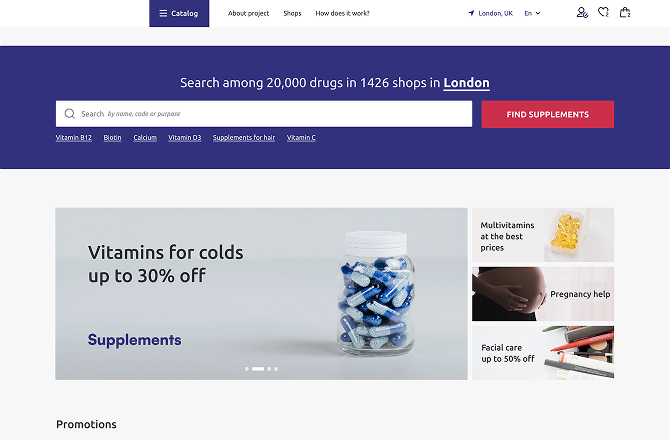Focus the search by name input field

point(264,114)
